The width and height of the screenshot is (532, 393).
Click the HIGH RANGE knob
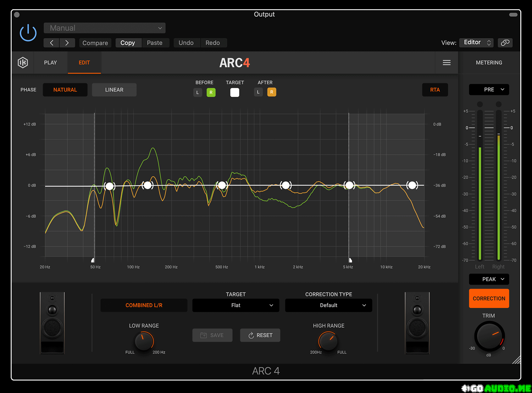(328, 341)
